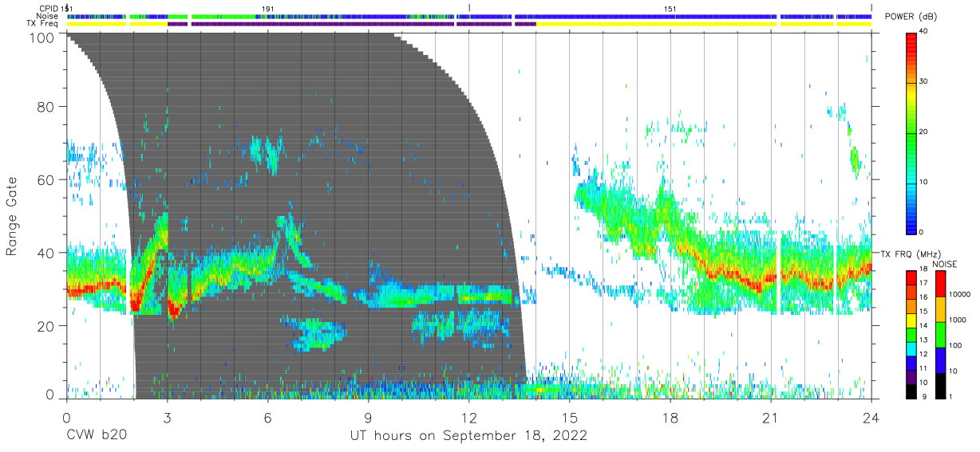
Task: Click Range Gate tick label '20'
Action: (45, 326)
